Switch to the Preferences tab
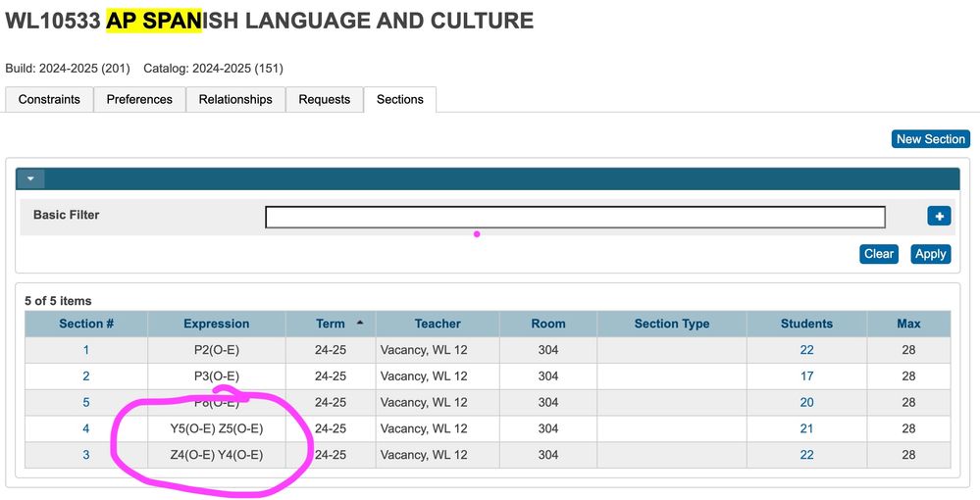The width and height of the screenshot is (980, 500). [139, 99]
